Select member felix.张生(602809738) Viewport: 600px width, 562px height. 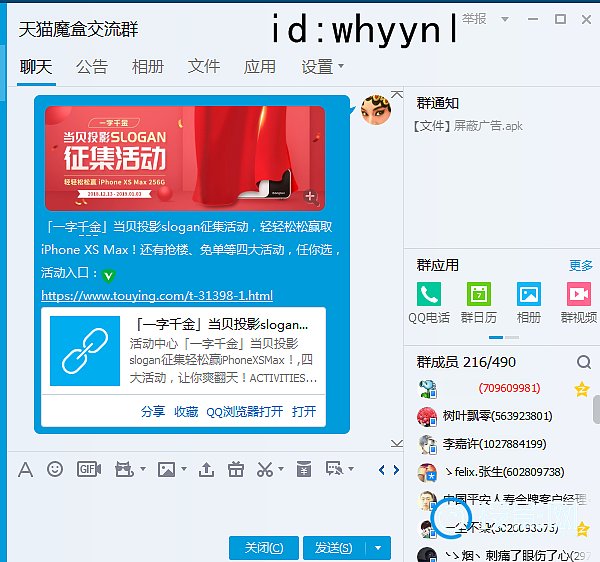[x=504, y=472]
